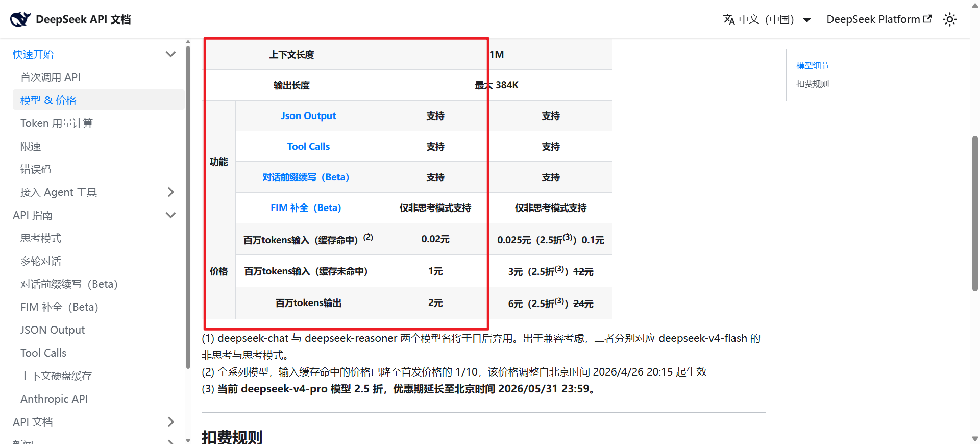Click the page scrollbar down arrow
The height and width of the screenshot is (444, 980).
(x=975, y=439)
